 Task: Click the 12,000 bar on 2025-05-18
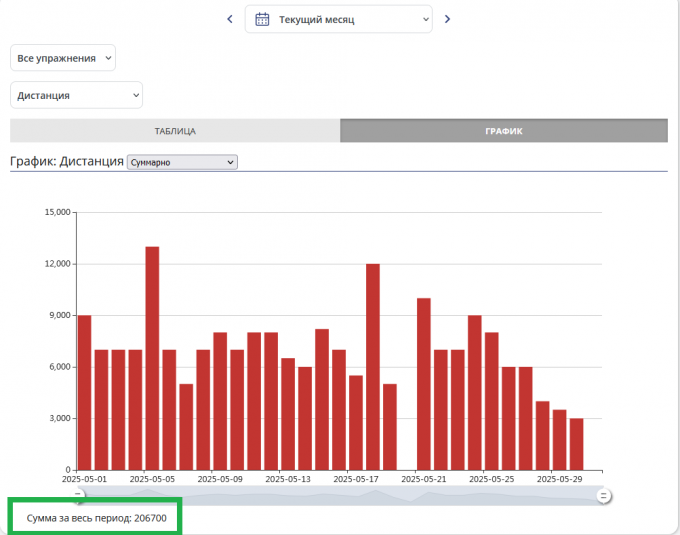coord(373,366)
